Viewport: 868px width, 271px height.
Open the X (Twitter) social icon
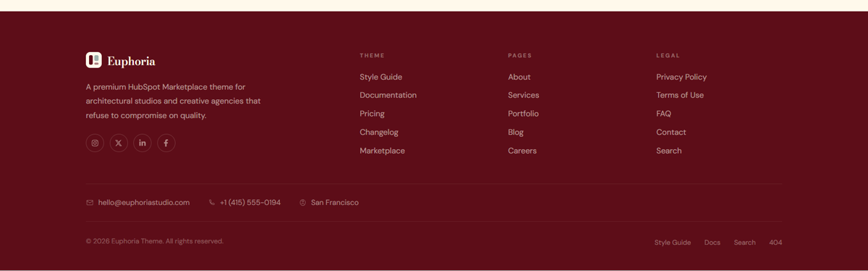pos(119,143)
